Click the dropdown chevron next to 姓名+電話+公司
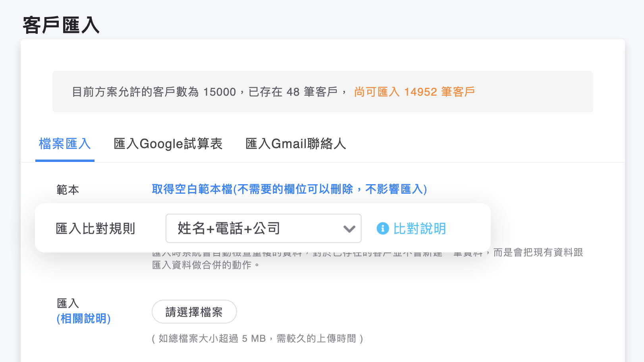Screen dimensions: 644x362 pyautogui.click(x=349, y=229)
